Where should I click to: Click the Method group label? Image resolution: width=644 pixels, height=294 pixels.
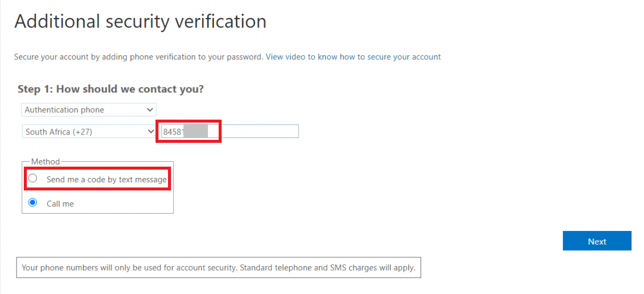pyautogui.click(x=45, y=161)
